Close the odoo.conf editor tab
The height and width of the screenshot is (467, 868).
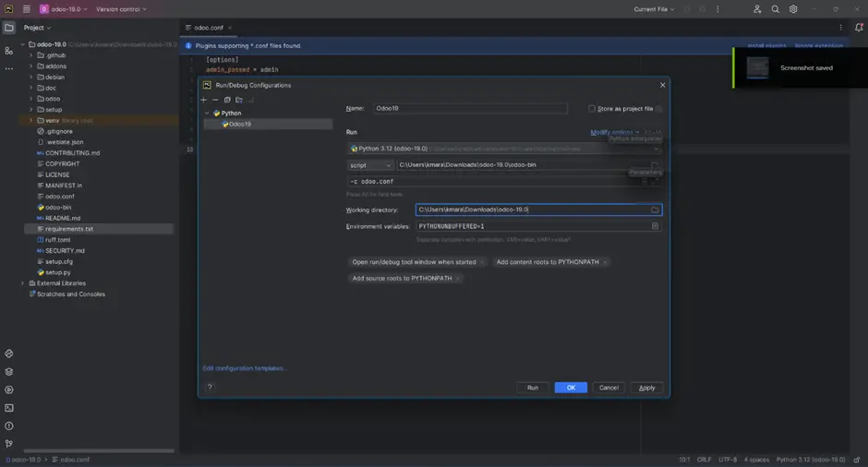(x=230, y=28)
